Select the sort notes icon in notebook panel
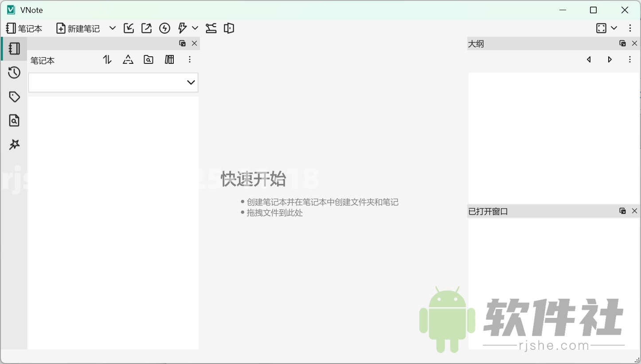Image resolution: width=641 pixels, height=364 pixels. (107, 59)
